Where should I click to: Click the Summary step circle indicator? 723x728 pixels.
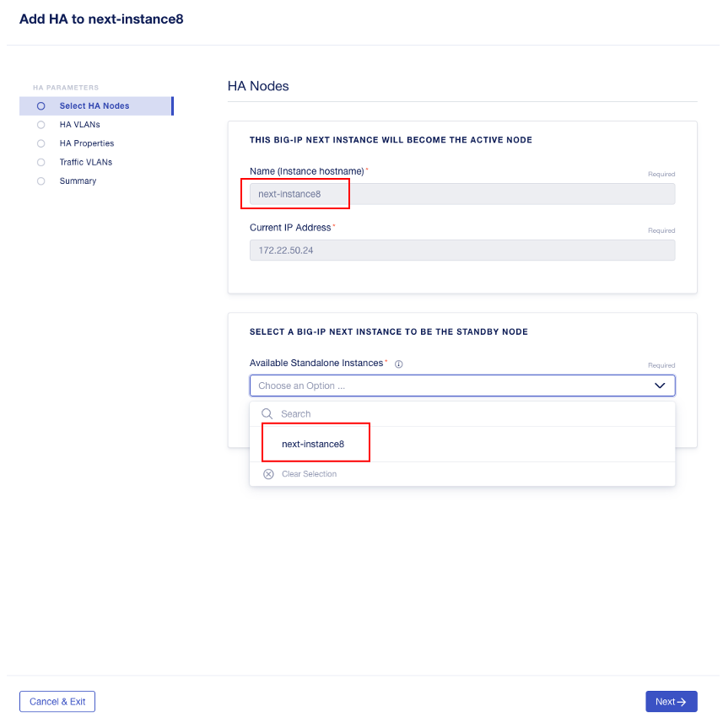40,181
